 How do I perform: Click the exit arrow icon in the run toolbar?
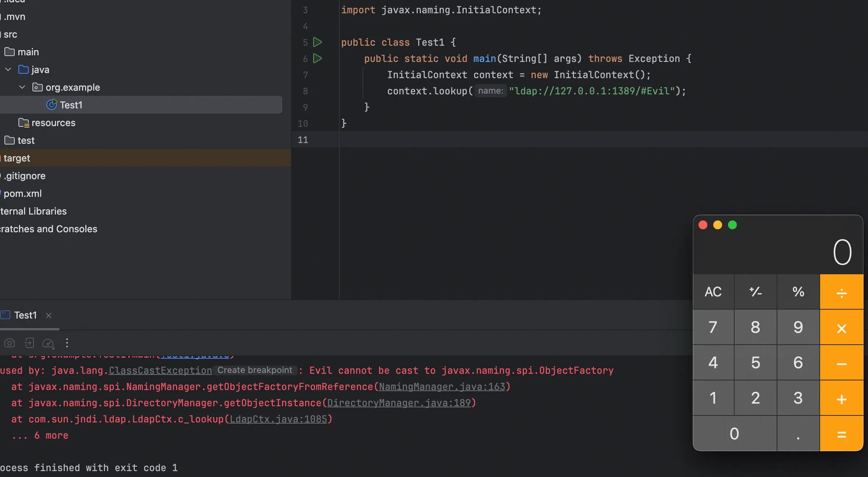(x=29, y=343)
